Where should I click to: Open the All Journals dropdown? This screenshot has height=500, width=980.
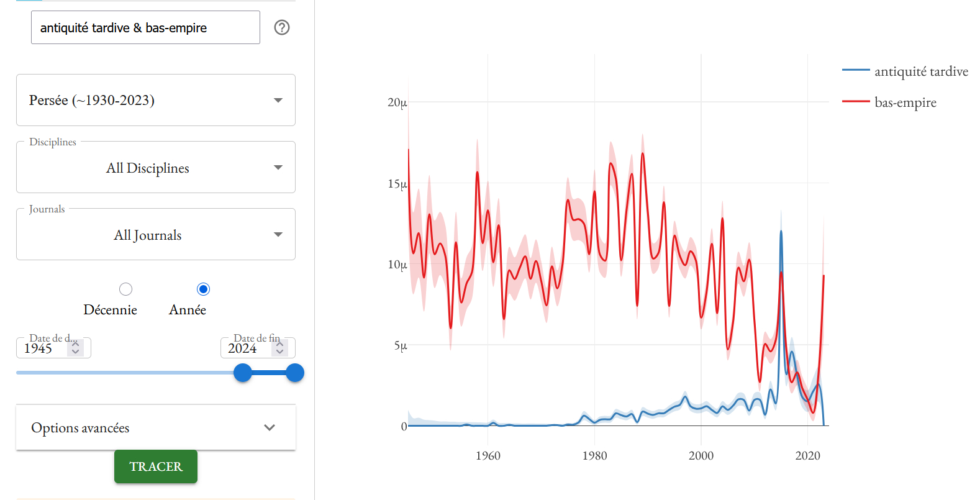[155, 235]
